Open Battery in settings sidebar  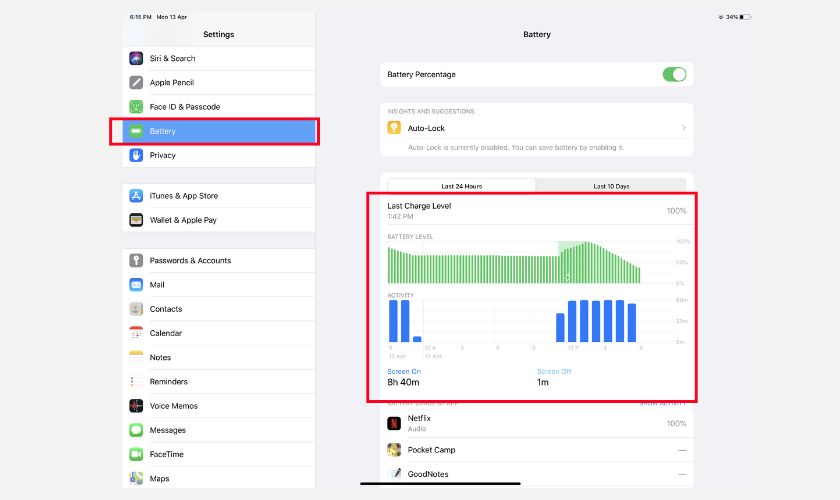pos(215,131)
